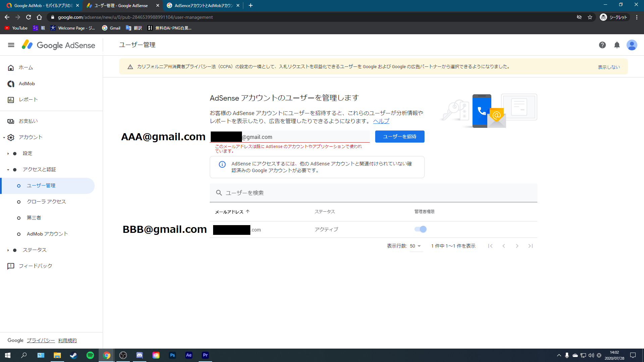Collapse the アクセスと認証 submenu
The height and width of the screenshot is (362, 644).
[x=8, y=170]
